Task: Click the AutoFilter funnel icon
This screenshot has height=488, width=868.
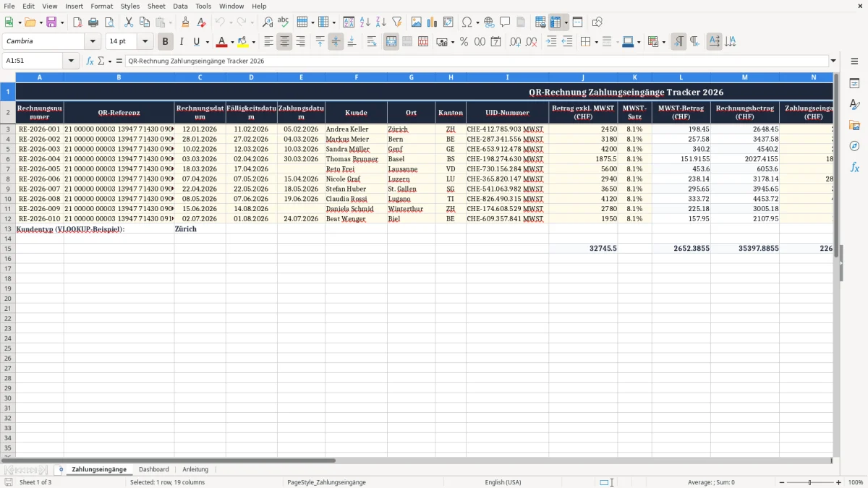Action: point(396,22)
